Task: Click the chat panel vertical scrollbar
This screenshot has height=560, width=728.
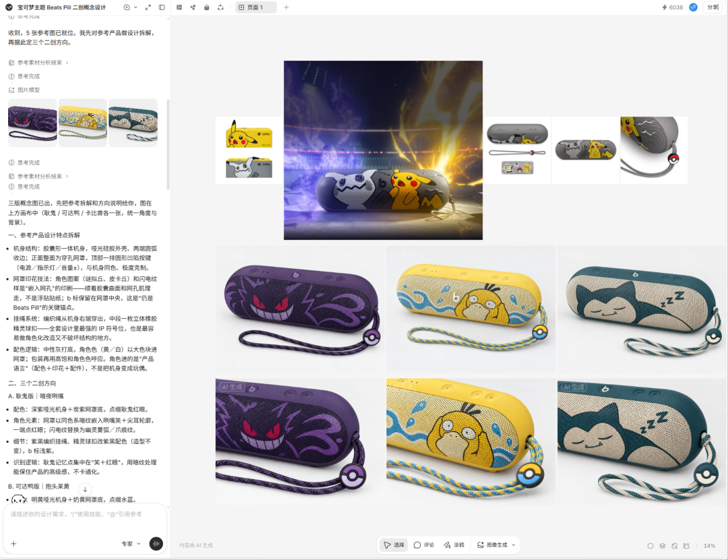Action: tap(168, 144)
